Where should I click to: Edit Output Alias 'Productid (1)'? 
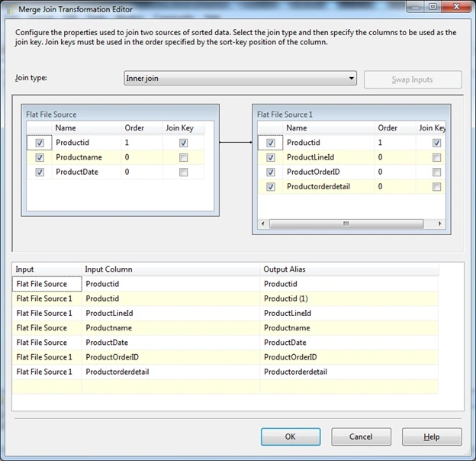349,299
